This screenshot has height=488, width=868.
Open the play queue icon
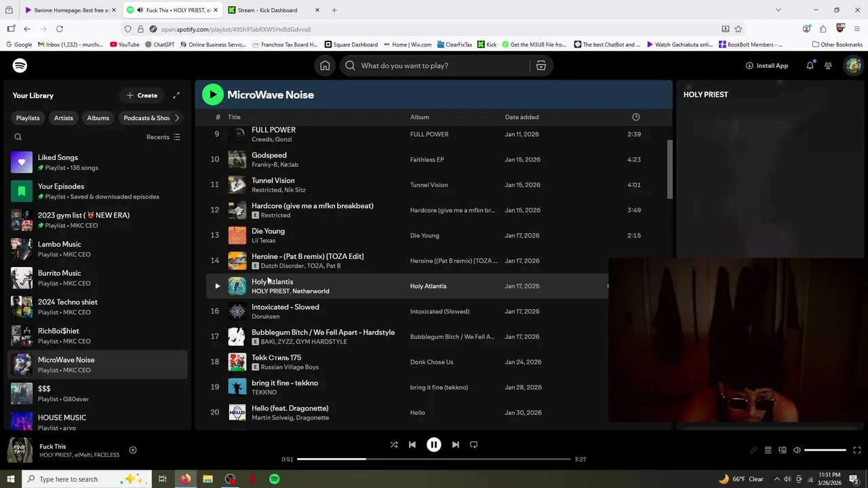click(x=768, y=450)
